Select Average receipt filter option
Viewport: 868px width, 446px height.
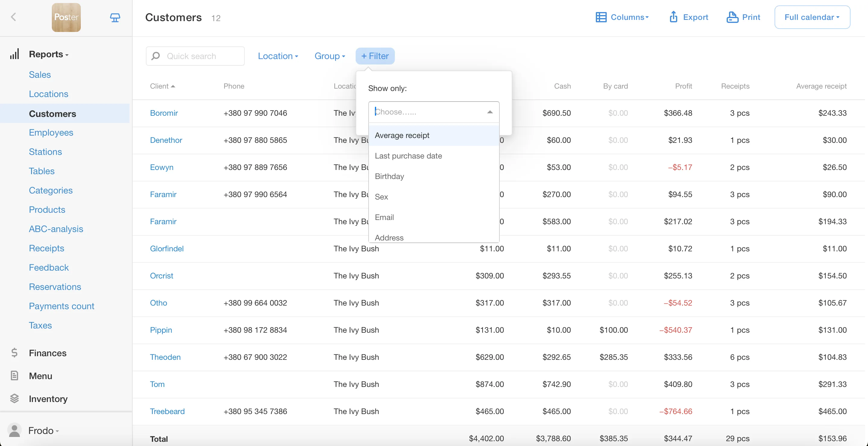tap(402, 135)
